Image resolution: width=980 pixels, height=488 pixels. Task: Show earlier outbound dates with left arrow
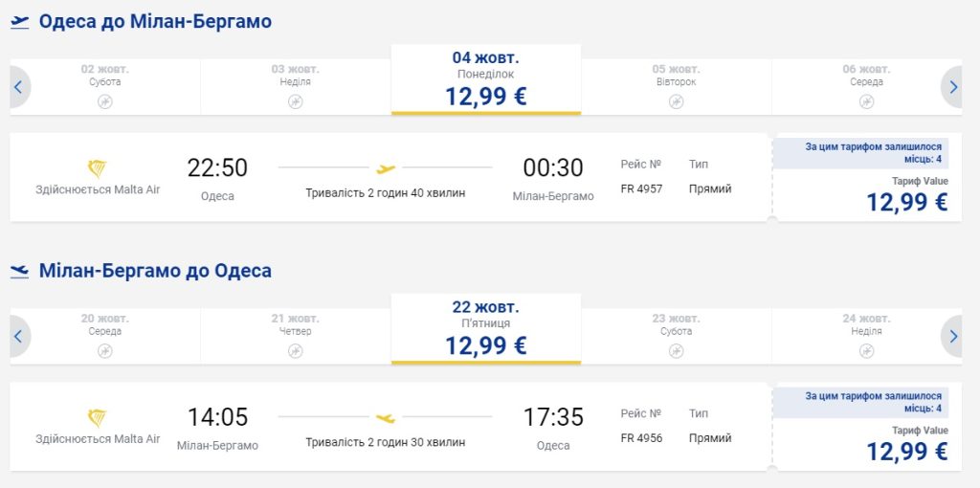18,87
